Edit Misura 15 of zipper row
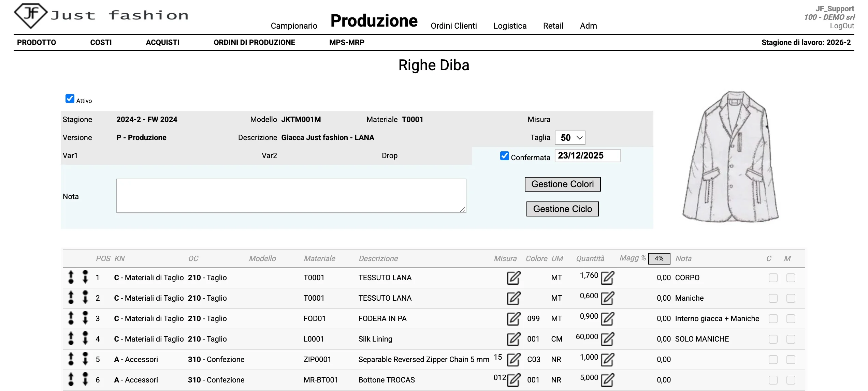This screenshot has height=391, width=868. tap(513, 360)
